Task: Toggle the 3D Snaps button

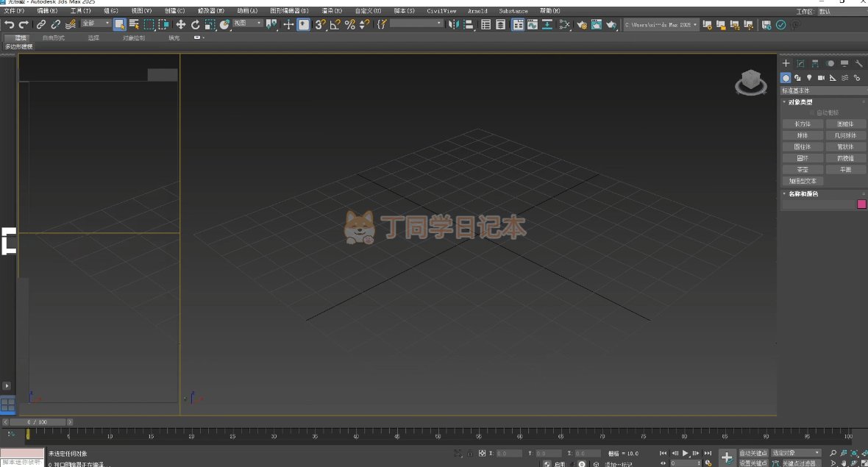Action: click(320, 24)
